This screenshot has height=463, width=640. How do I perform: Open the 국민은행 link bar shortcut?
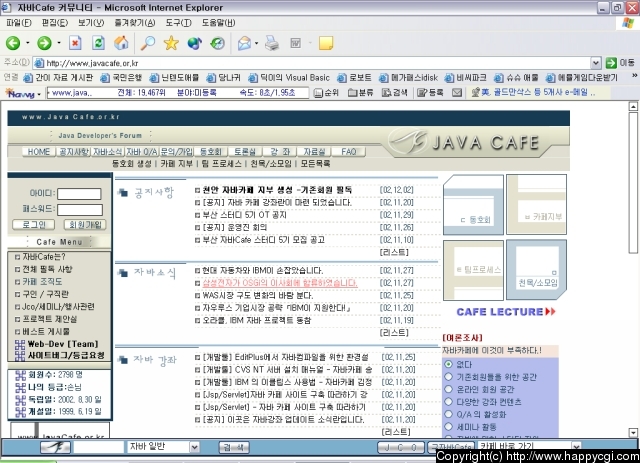[x=121, y=78]
